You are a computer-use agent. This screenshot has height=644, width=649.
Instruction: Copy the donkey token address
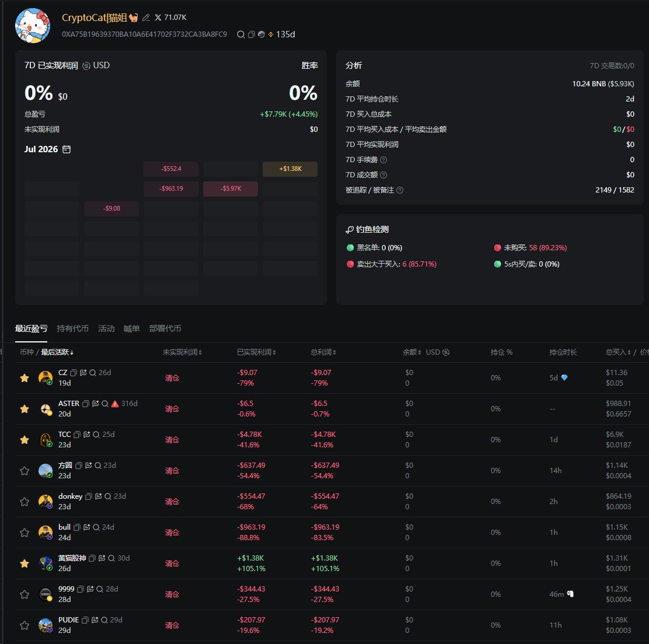[89, 496]
